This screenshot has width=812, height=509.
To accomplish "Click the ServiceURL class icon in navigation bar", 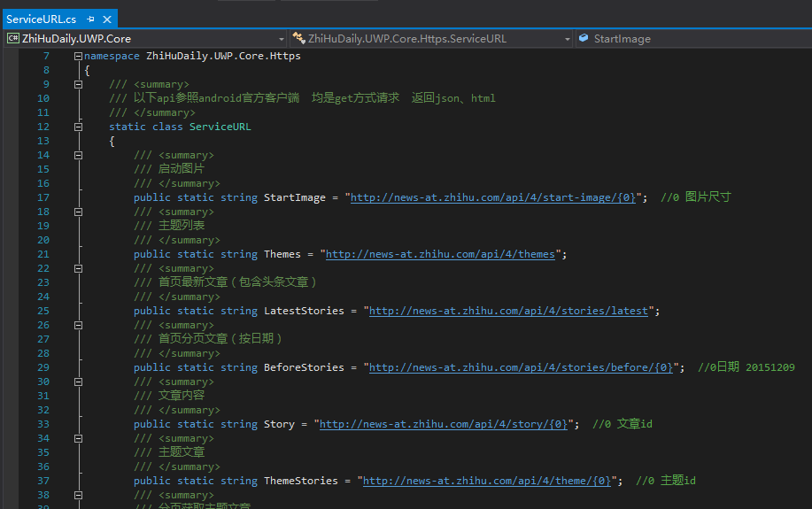I will (298, 39).
